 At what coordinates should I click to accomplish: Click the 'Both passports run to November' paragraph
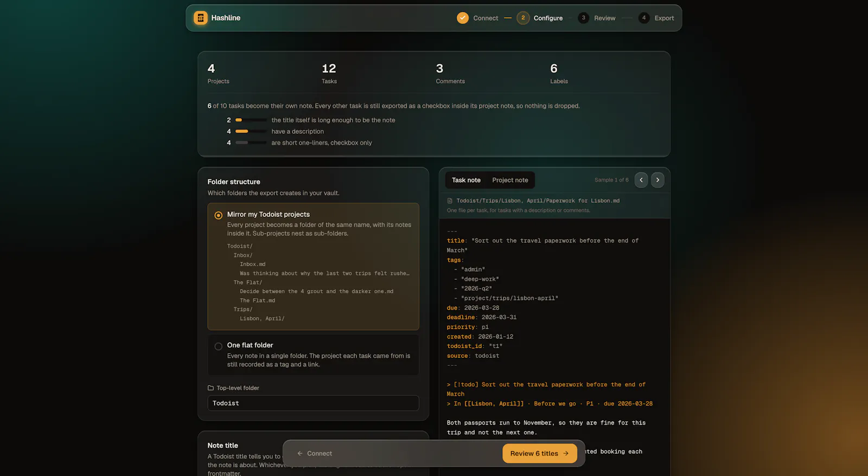pyautogui.click(x=546, y=428)
